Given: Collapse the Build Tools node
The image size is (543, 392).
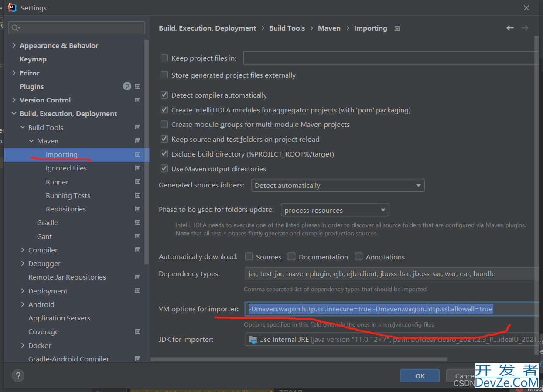Looking at the screenshot, I should (x=23, y=127).
